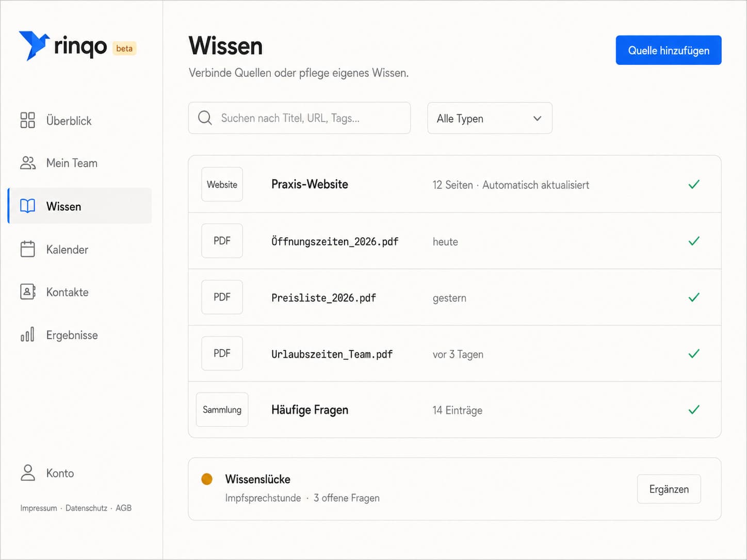Open Überblick in the sidebar

pyautogui.click(x=80, y=121)
